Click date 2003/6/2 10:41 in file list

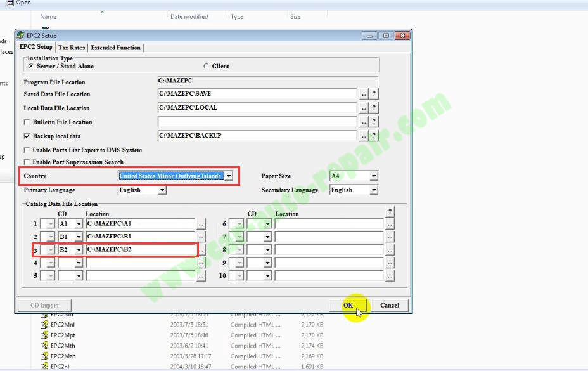[x=189, y=346]
